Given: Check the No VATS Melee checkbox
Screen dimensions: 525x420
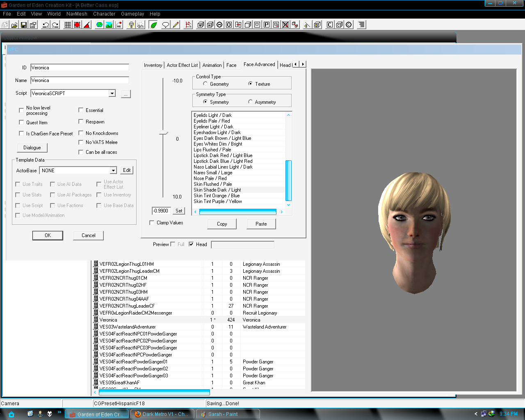Looking at the screenshot, I should coord(81,142).
